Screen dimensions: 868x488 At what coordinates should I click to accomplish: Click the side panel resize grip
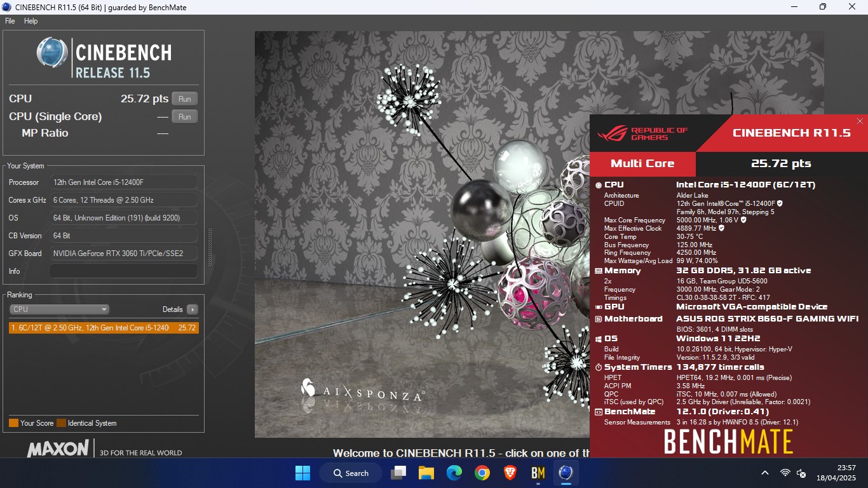point(210,247)
